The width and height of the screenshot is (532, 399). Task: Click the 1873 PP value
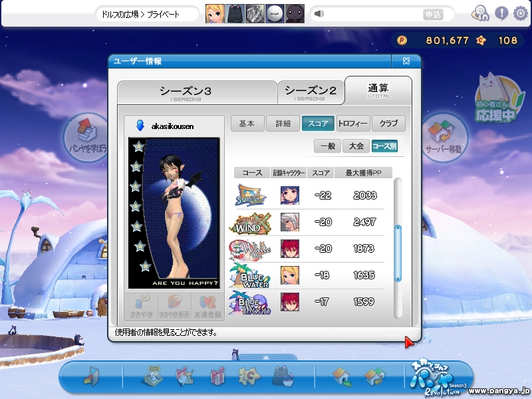(x=364, y=249)
